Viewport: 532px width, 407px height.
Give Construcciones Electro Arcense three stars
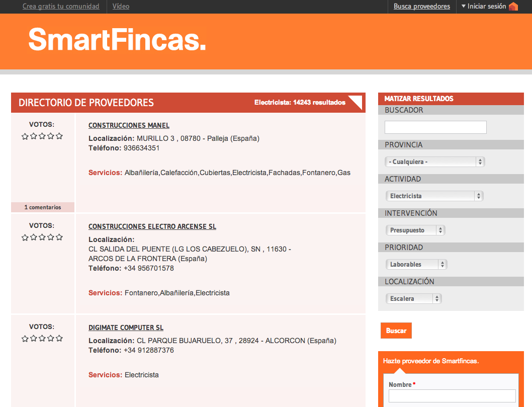[42, 237]
